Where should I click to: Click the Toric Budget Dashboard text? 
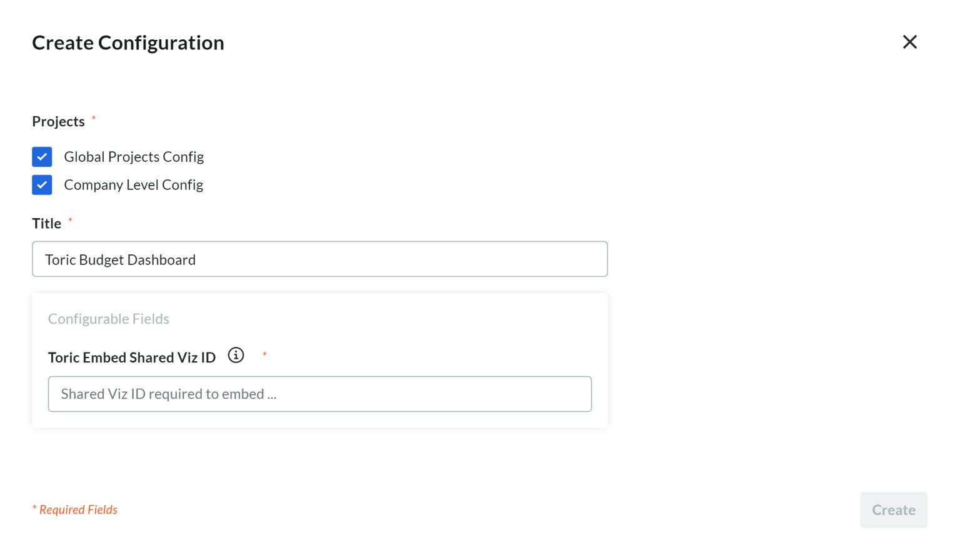121,259
